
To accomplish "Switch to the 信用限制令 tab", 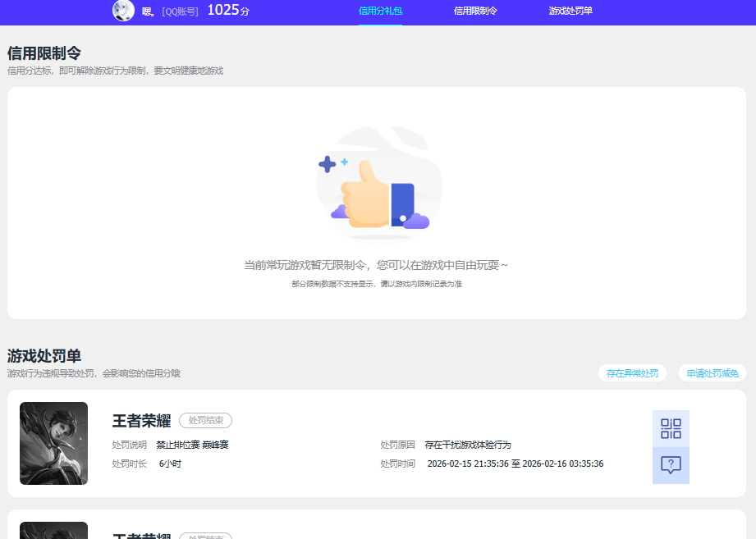I will tap(475, 11).
